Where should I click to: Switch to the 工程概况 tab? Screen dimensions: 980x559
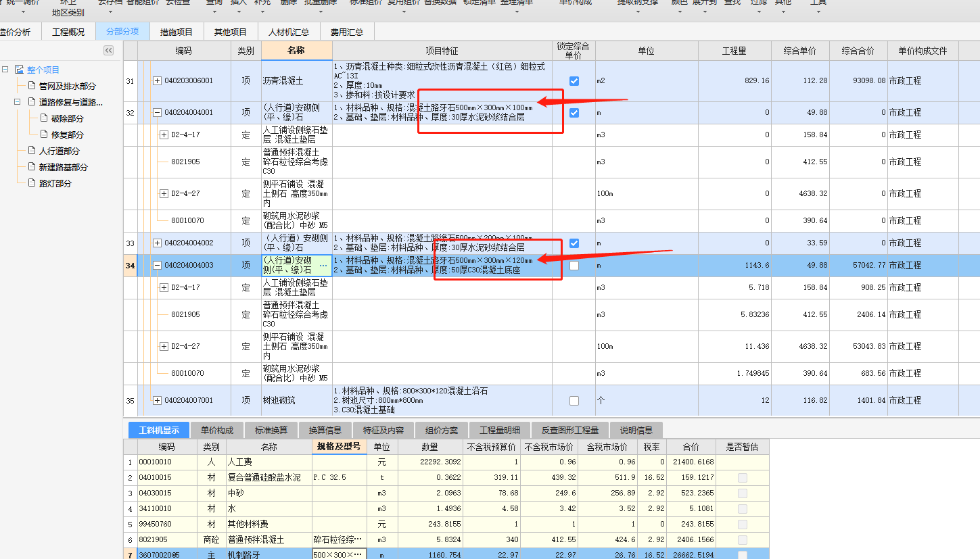click(x=68, y=32)
